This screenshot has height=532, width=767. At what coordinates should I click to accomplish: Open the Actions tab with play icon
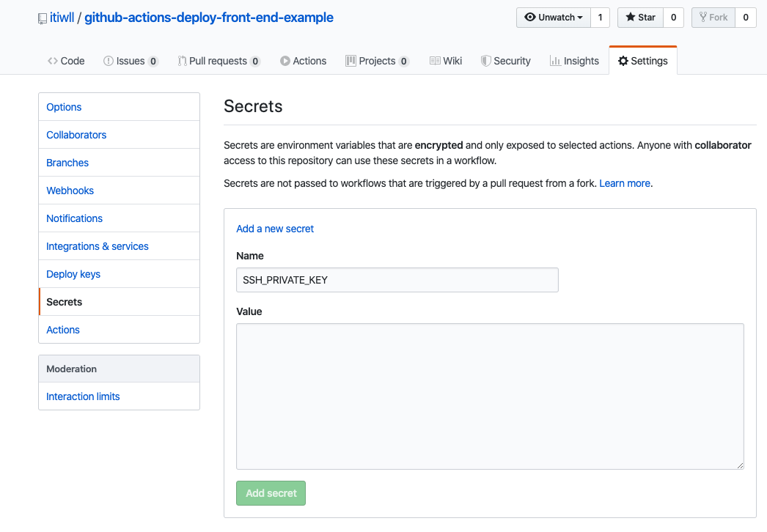303,61
